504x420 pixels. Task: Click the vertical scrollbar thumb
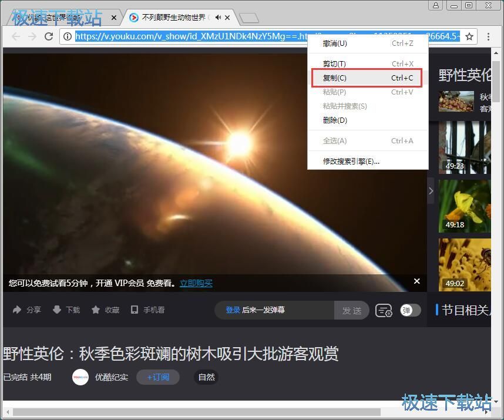[x=496, y=81]
